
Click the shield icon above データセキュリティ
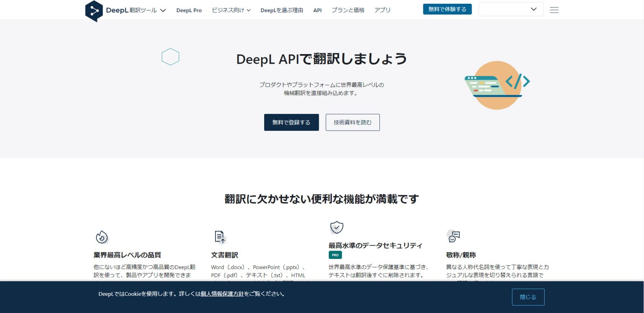[x=337, y=227]
